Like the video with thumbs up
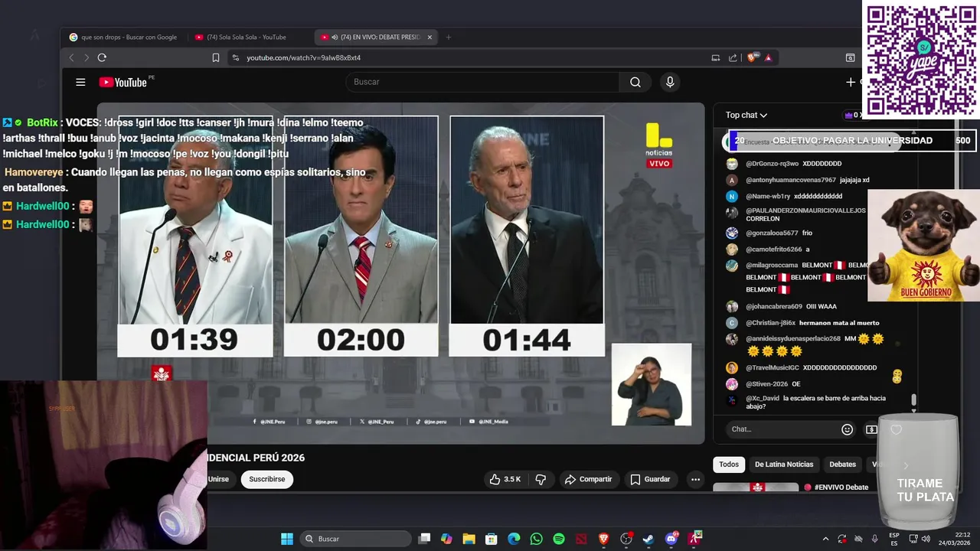Image resolution: width=980 pixels, height=551 pixels. coord(505,479)
